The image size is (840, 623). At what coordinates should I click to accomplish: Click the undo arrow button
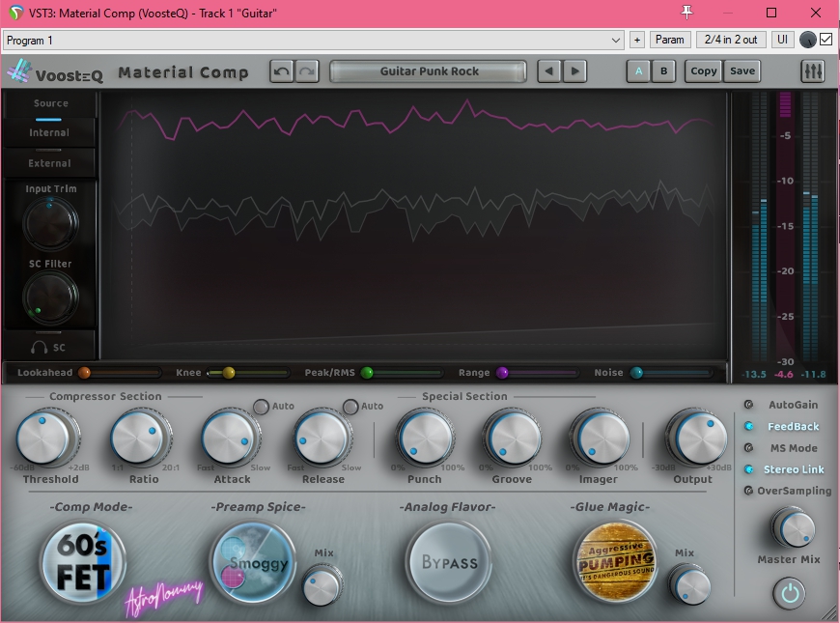tap(282, 71)
